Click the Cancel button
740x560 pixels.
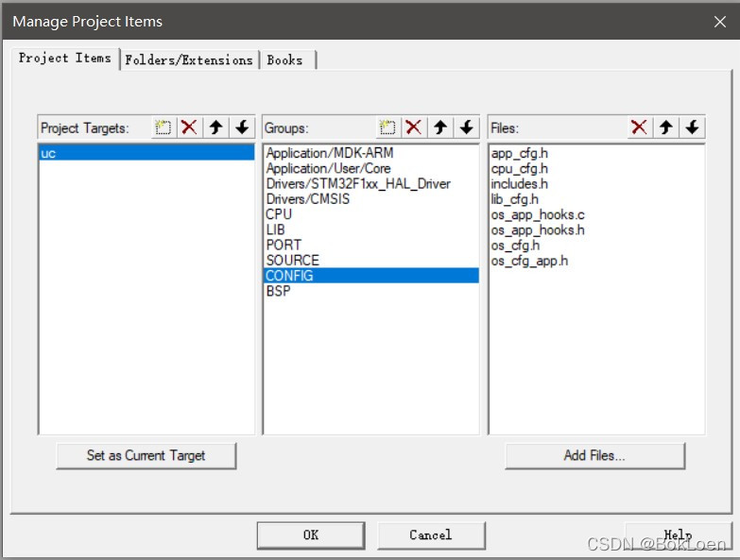tap(431, 535)
